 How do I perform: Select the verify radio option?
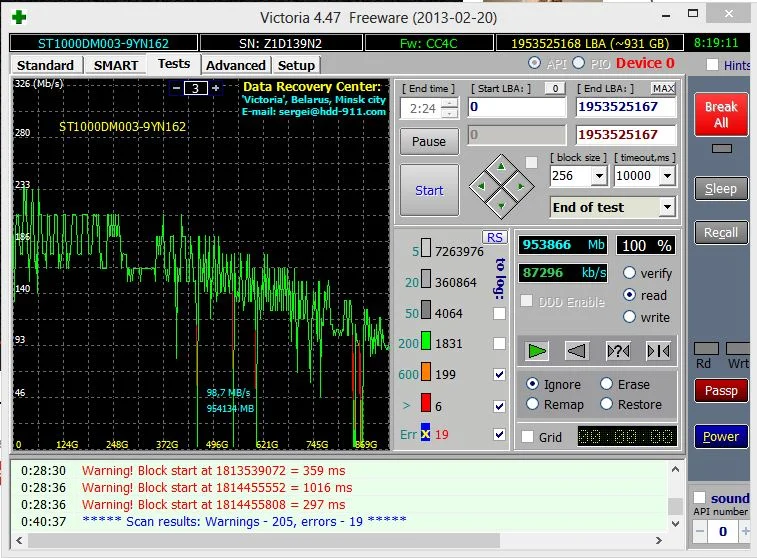[x=630, y=273]
